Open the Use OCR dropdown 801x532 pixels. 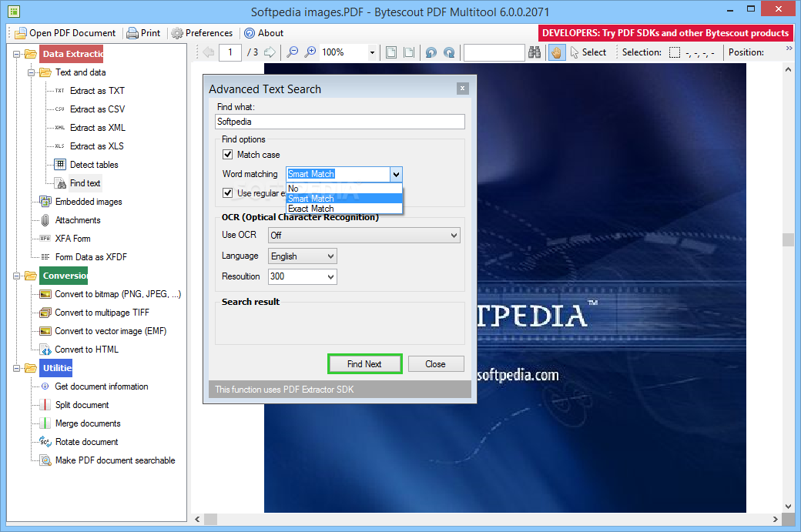tap(364, 235)
